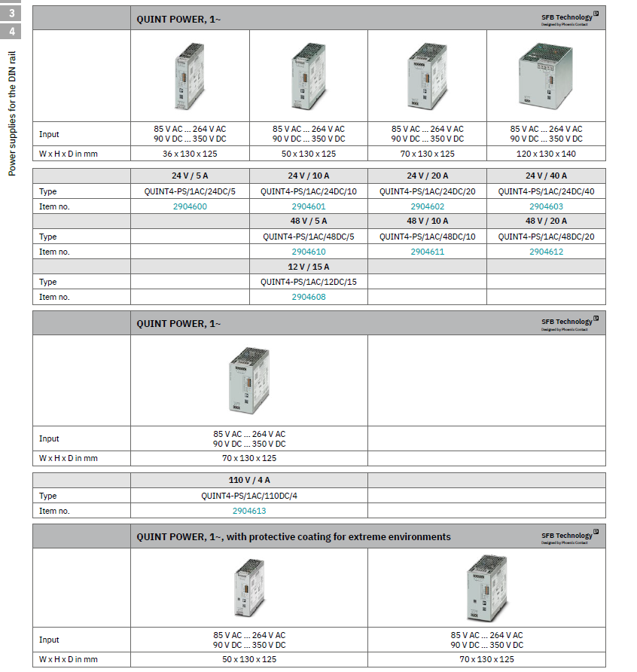
Task: Click the 120 x 130 x 140 power supply image
Action: [x=546, y=76]
